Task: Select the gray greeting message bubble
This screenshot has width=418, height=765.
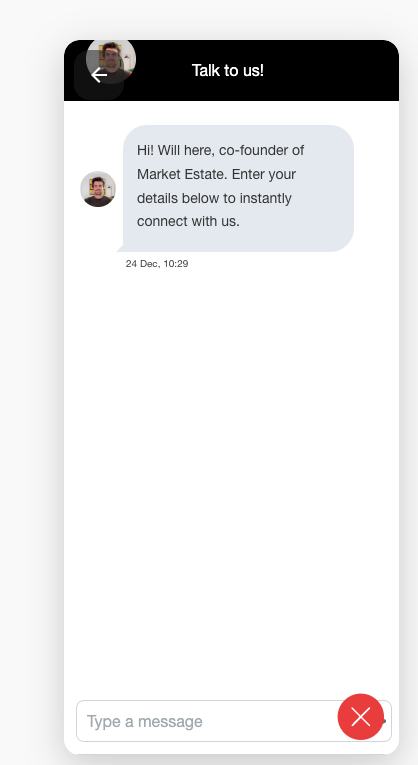Action: pyautogui.click(x=238, y=188)
